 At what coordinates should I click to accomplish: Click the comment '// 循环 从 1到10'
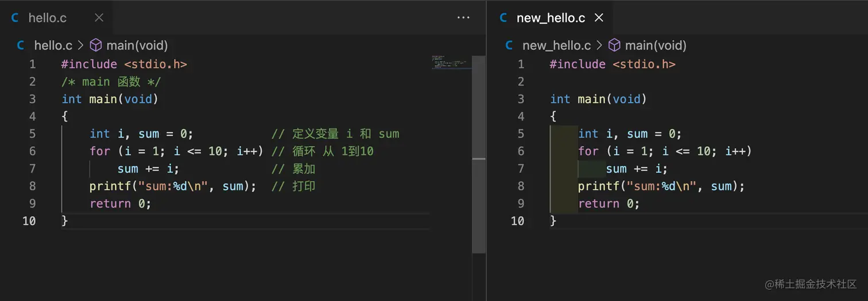[x=323, y=151]
